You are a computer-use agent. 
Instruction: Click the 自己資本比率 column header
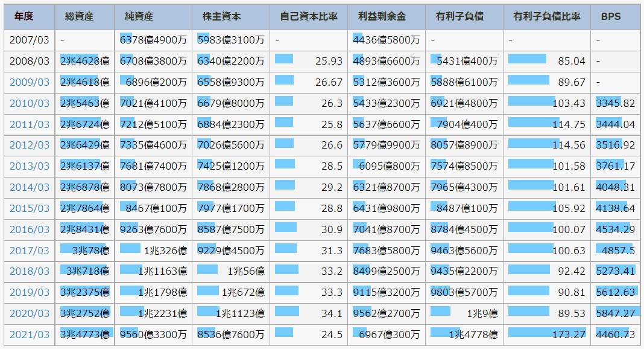(309, 16)
